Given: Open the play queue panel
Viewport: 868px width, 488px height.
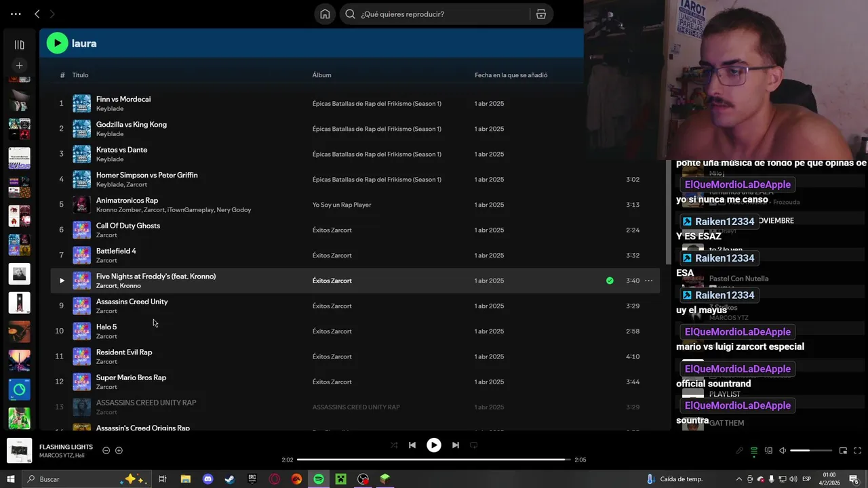Looking at the screenshot, I should click(753, 451).
